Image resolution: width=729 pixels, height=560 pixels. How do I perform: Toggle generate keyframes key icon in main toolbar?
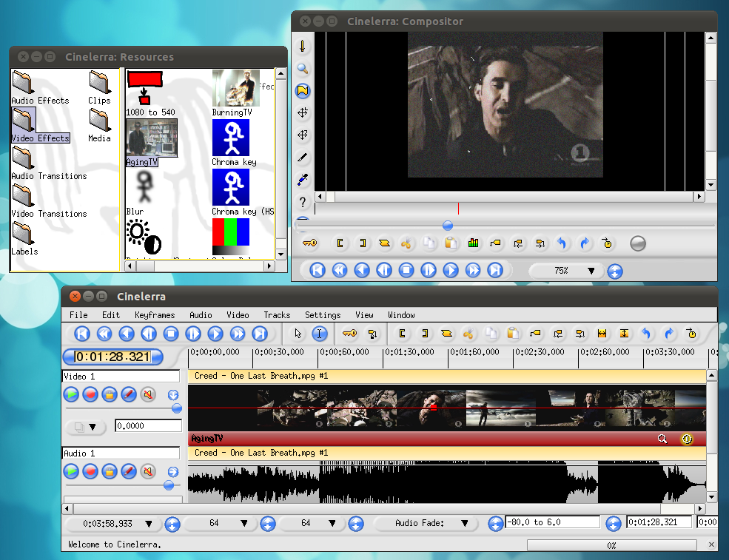pyautogui.click(x=349, y=334)
